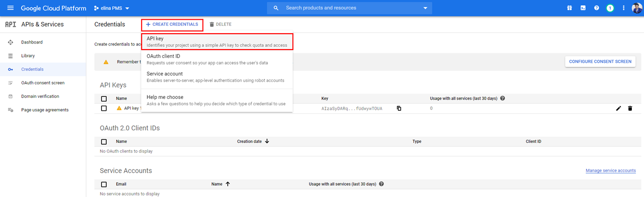Open Manage service accounts link
This screenshot has height=197, width=644.
coord(610,171)
